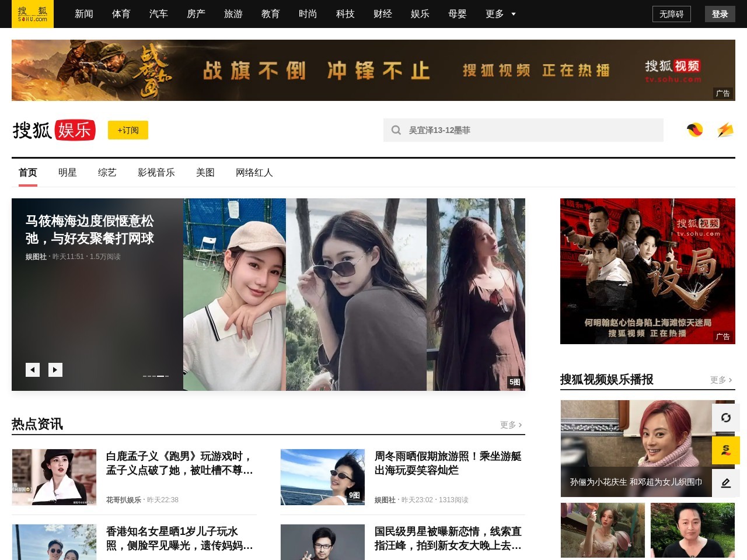Show previous slide in carousel
Viewport: 747px width, 560px height.
coord(33,370)
